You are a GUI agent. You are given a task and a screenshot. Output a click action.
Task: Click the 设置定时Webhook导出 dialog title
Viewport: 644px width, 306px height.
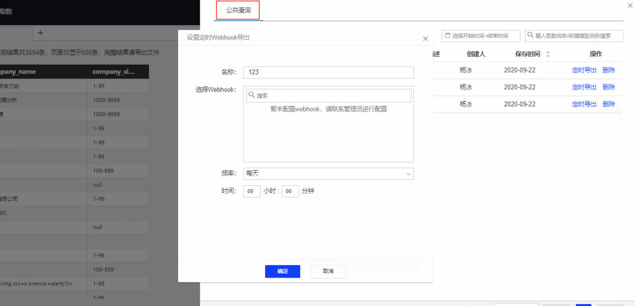(218, 37)
